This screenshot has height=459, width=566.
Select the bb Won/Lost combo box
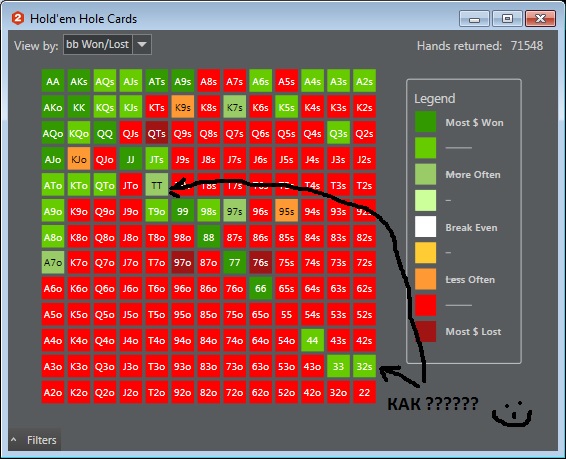tap(107, 45)
